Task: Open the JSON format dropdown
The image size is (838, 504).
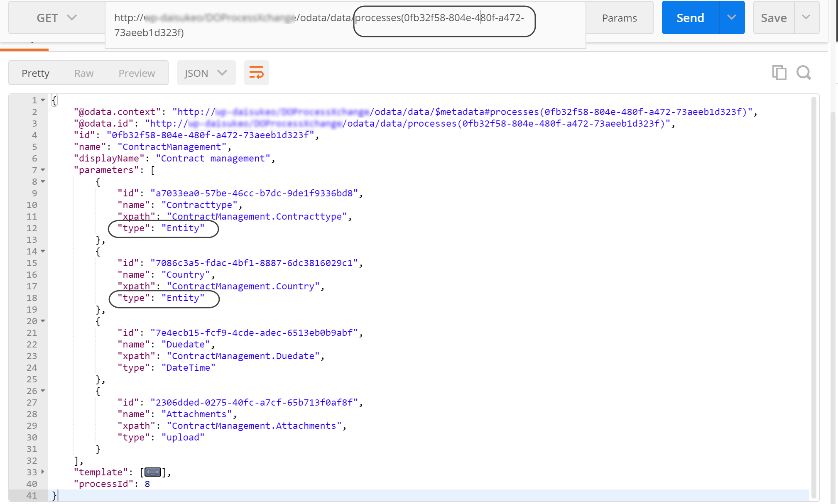Action: coord(206,73)
